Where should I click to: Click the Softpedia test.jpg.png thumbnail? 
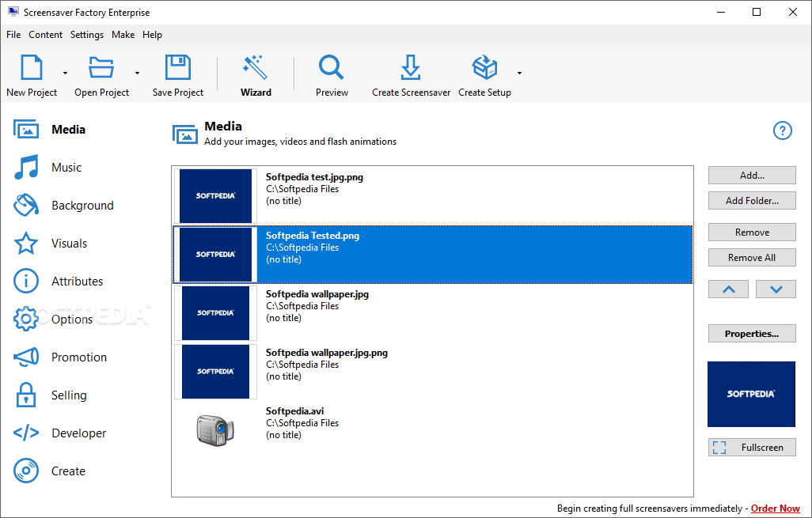point(215,196)
